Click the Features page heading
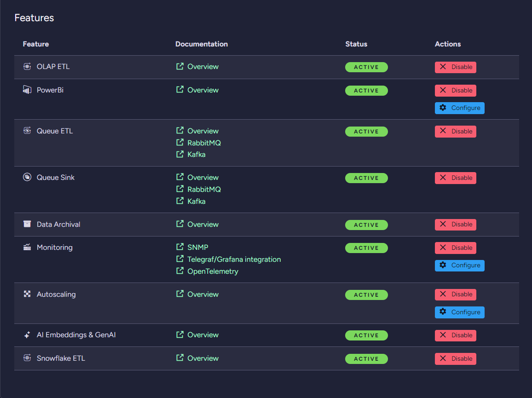 (x=34, y=17)
